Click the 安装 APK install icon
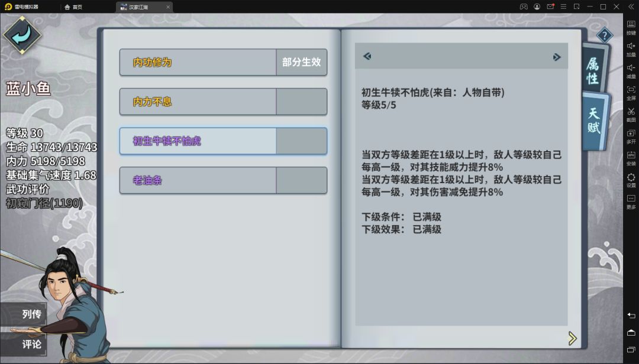The image size is (639, 364). pyautogui.click(x=631, y=158)
